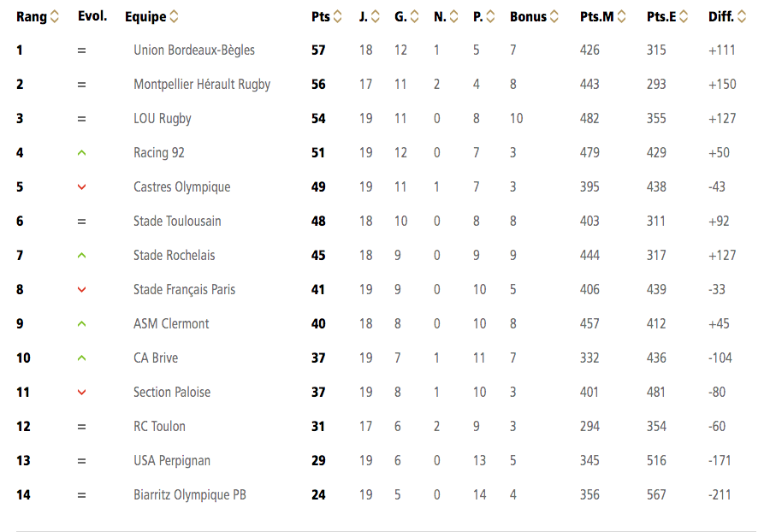Click the Racing 92 team name
The width and height of the screenshot is (770, 532).
coord(159,152)
